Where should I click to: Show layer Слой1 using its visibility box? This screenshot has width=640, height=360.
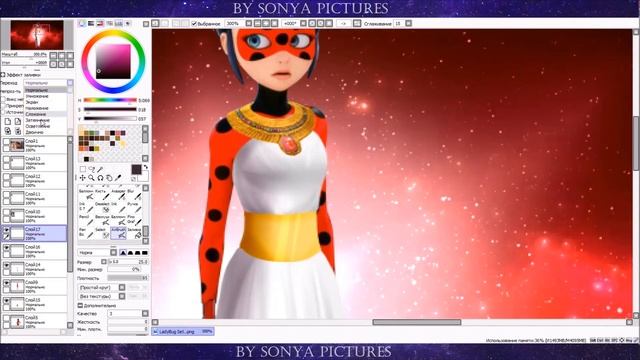[6, 142]
